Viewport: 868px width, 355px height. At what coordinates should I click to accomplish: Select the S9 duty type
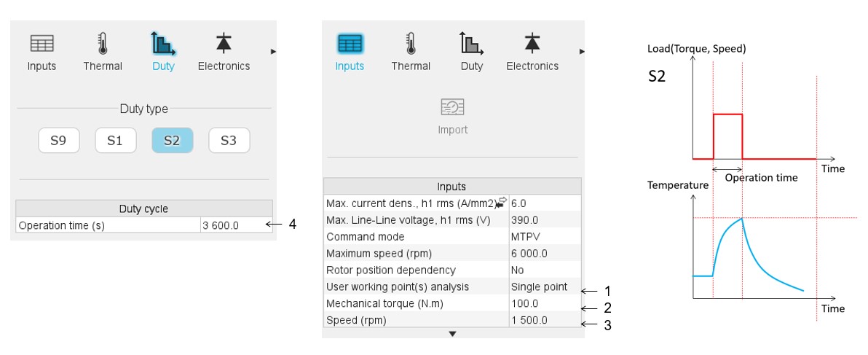click(58, 141)
